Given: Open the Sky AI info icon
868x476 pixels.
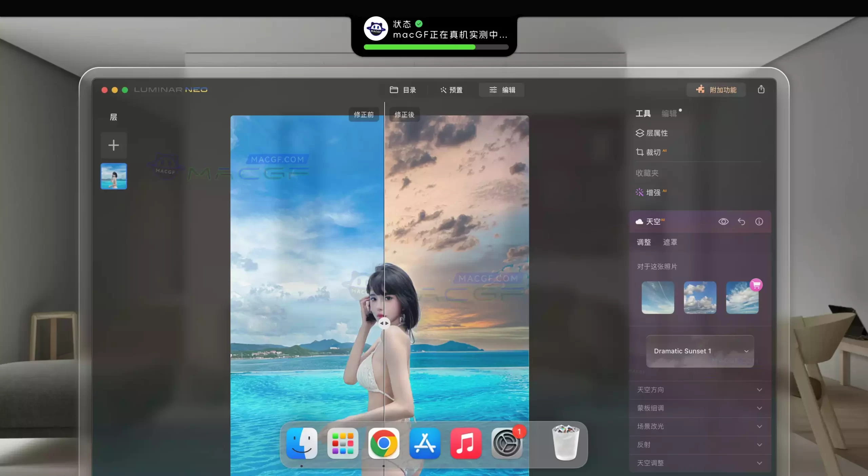Looking at the screenshot, I should (759, 222).
